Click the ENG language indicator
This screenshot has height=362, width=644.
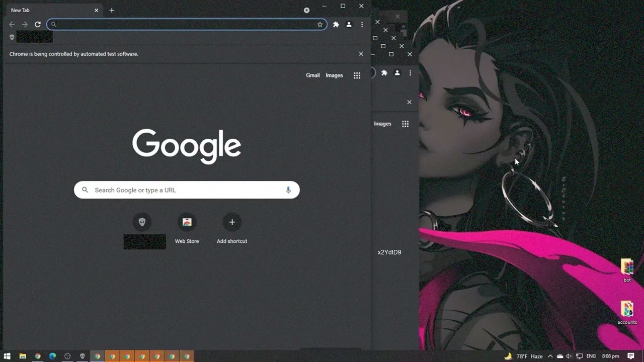pos(591,356)
